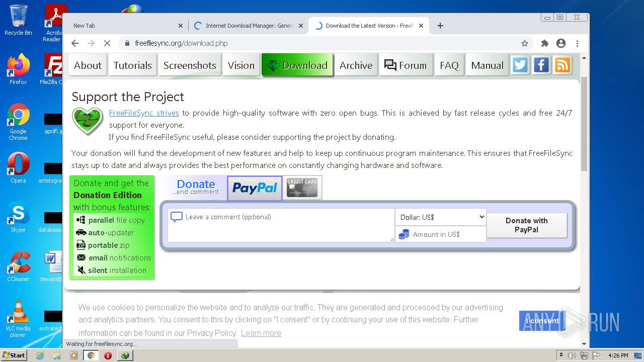The height and width of the screenshot is (362, 644).
Task: Open FileZilla Client desktop shortcut
Action: click(51, 69)
